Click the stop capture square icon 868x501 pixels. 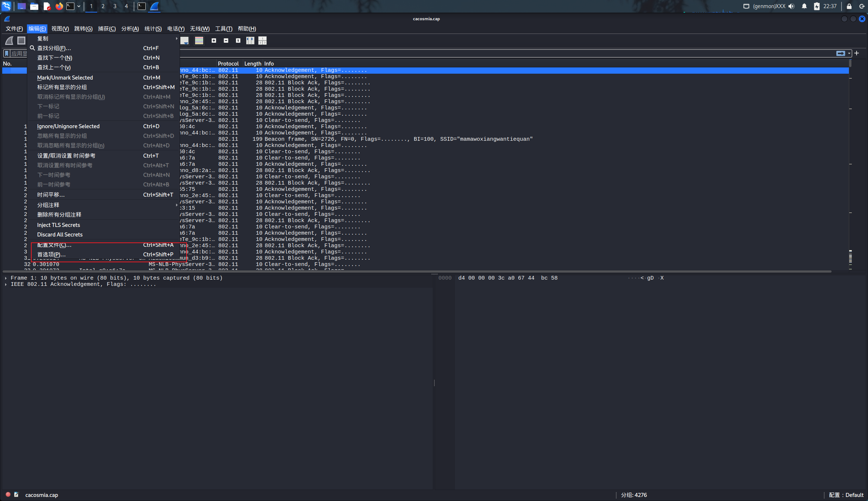21,41
